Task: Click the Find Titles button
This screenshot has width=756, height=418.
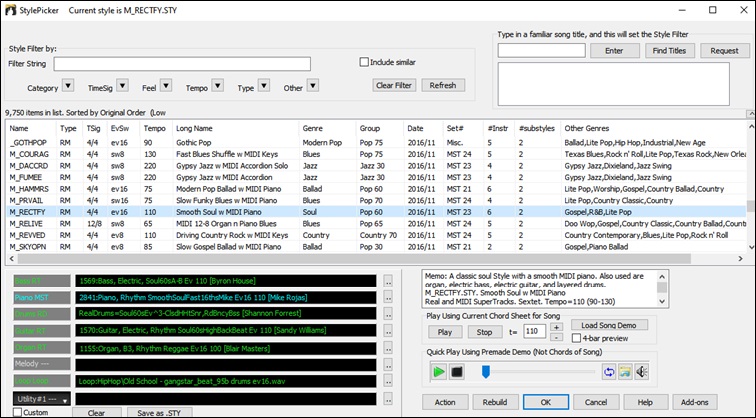Action: [x=669, y=51]
